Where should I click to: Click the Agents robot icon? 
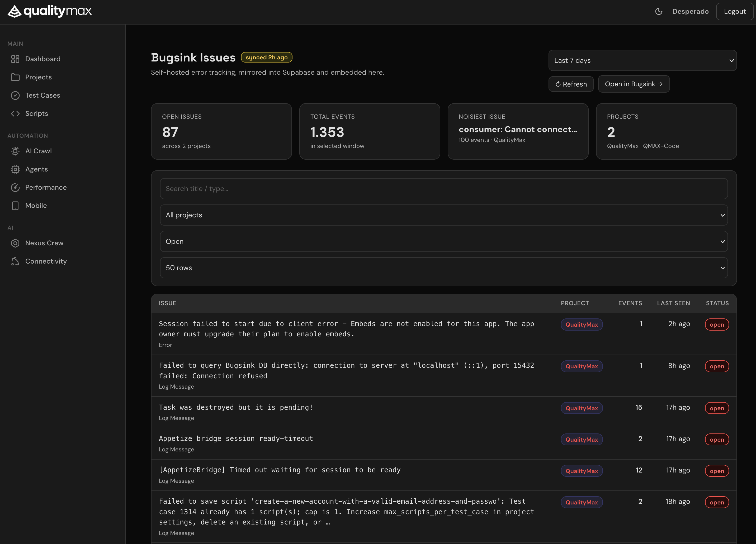15,169
